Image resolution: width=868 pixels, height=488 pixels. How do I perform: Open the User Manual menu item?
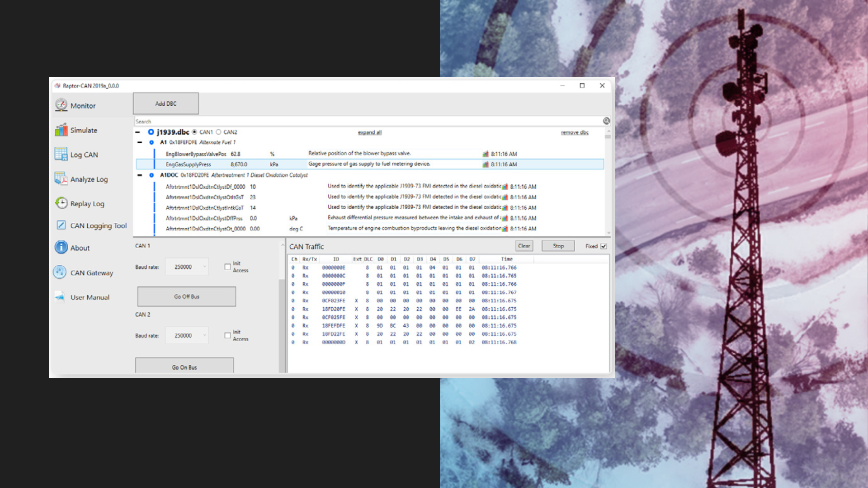90,297
